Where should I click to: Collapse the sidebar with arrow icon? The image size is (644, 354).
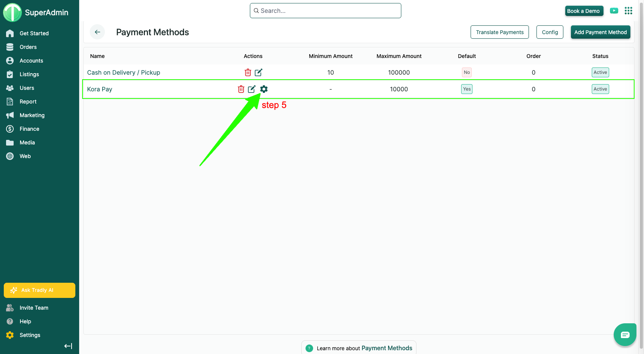(x=68, y=346)
